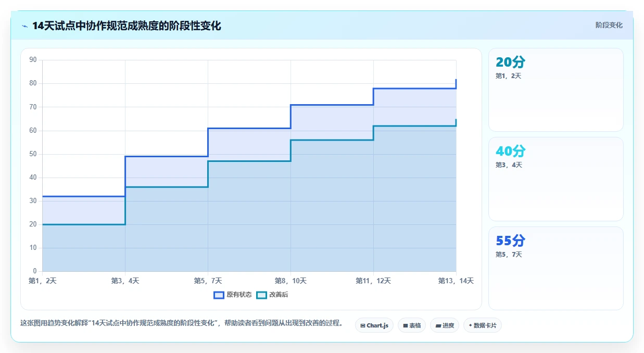Click the 第1，2天 caption in the 20分 card
Image resolution: width=644 pixels, height=353 pixels.
[x=509, y=76]
